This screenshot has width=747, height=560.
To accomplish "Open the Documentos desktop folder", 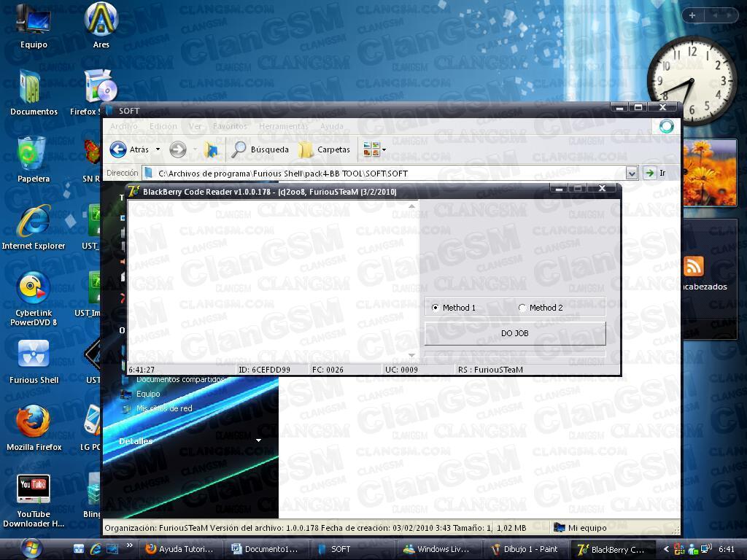I will tap(34, 93).
